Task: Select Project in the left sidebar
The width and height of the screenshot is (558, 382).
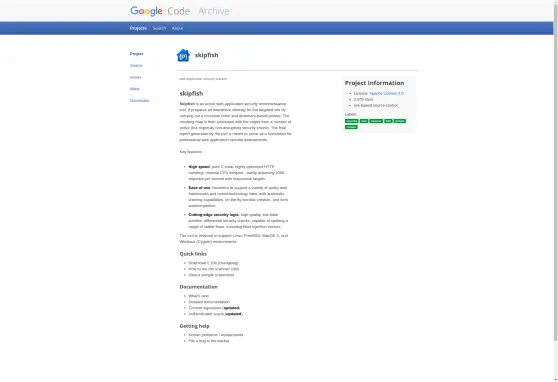Action: tap(137, 54)
